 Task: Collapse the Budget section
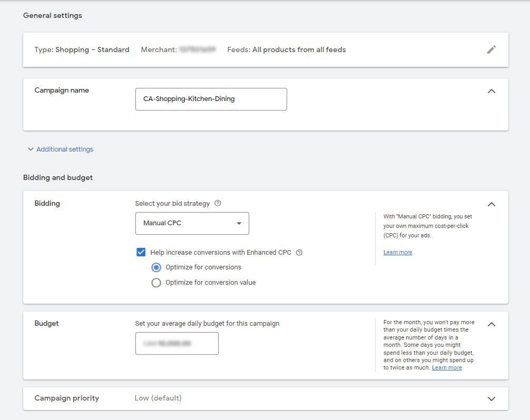pyautogui.click(x=492, y=324)
